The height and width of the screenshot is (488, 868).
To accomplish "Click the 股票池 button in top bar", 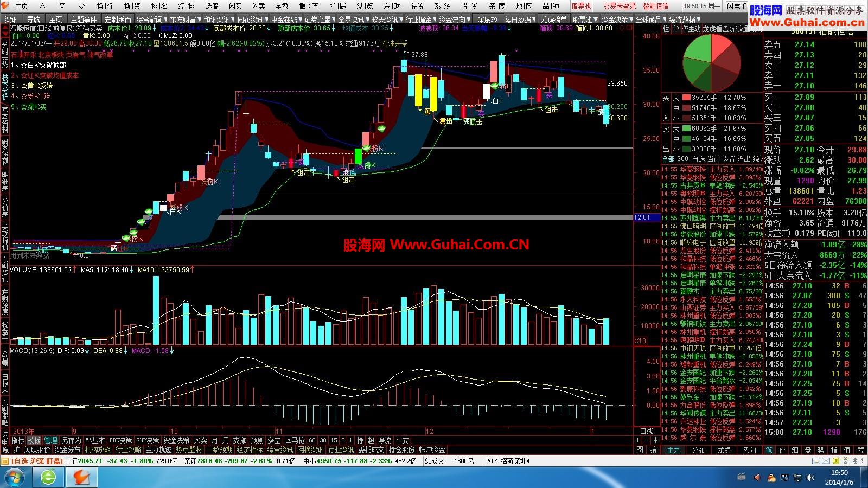I will pyautogui.click(x=581, y=6).
